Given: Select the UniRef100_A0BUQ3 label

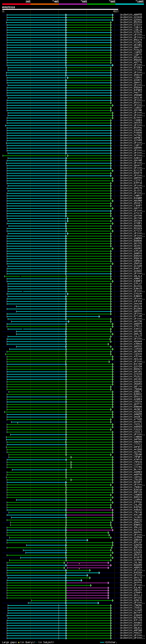Looking at the screenshot, I should click(131, 510).
